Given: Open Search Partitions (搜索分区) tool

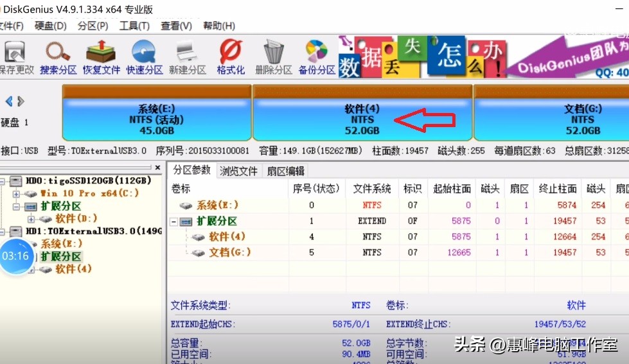Looking at the screenshot, I should [58, 58].
